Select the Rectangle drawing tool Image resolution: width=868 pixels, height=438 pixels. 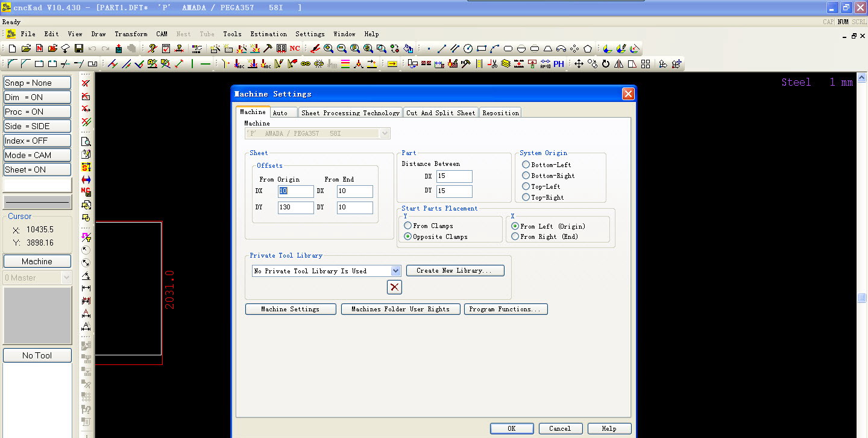[482, 48]
